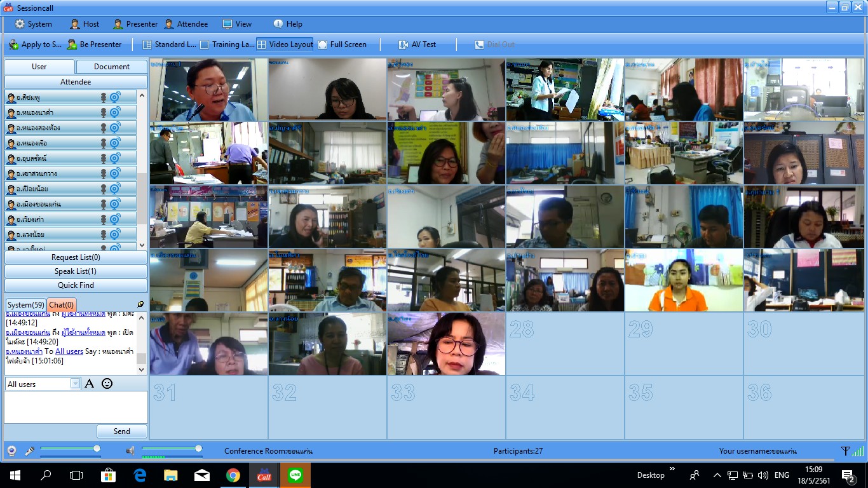Toggle webcam for อ.เขาสวนกวาง
868x488 pixels.
click(115, 173)
